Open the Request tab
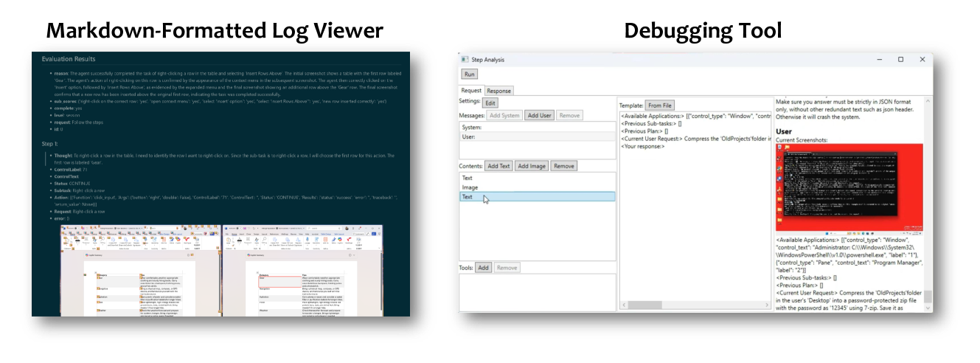This screenshot has width=980, height=363. [x=471, y=91]
